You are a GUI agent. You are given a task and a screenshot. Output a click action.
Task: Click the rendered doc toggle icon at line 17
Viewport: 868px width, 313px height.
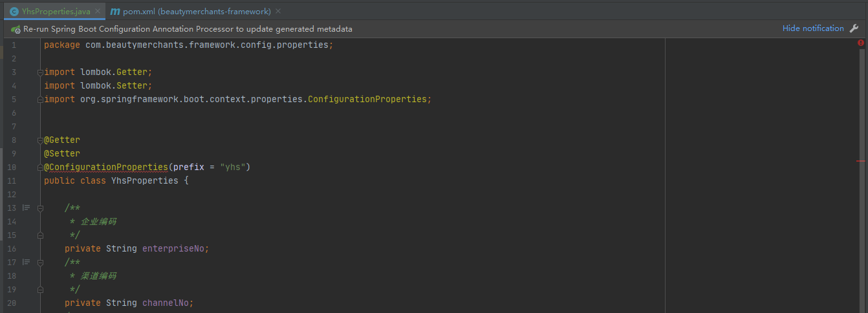click(27, 262)
